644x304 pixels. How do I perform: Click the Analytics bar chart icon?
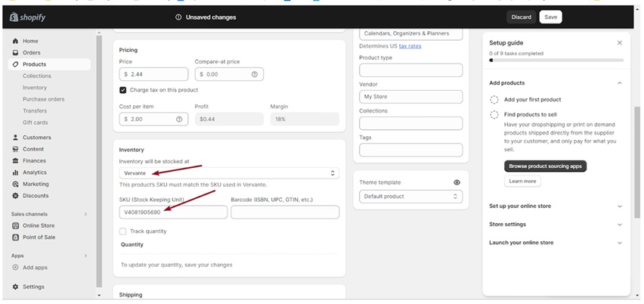coord(16,172)
